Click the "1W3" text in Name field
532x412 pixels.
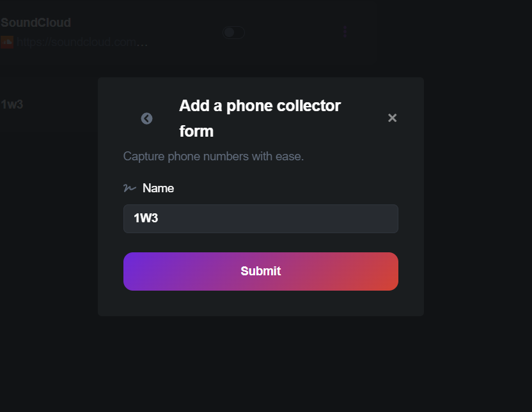coord(146,218)
